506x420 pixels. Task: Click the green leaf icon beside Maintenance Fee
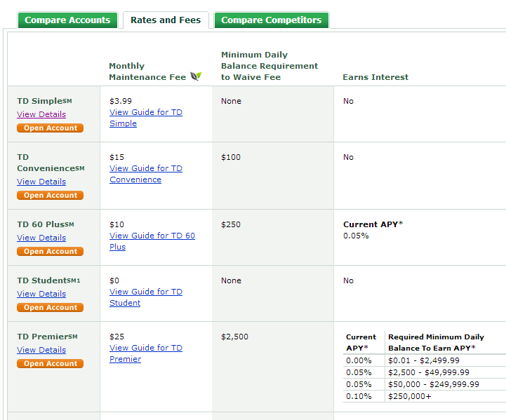[196, 76]
